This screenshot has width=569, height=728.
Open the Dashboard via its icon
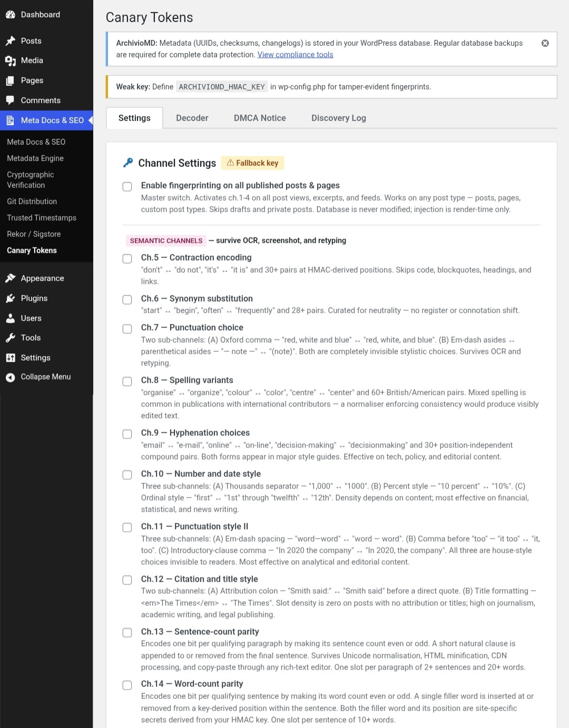(x=10, y=14)
